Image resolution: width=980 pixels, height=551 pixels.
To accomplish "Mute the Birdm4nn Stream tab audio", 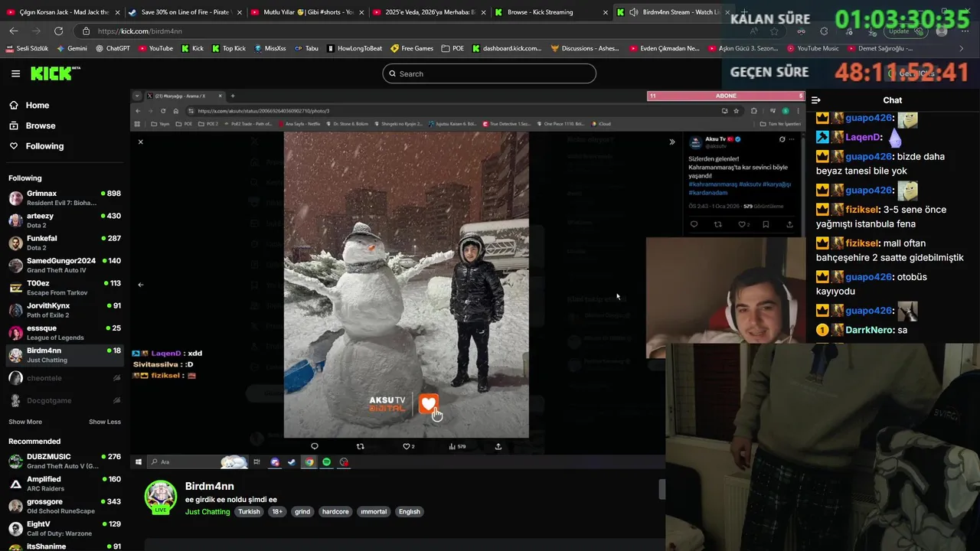I will click(634, 12).
